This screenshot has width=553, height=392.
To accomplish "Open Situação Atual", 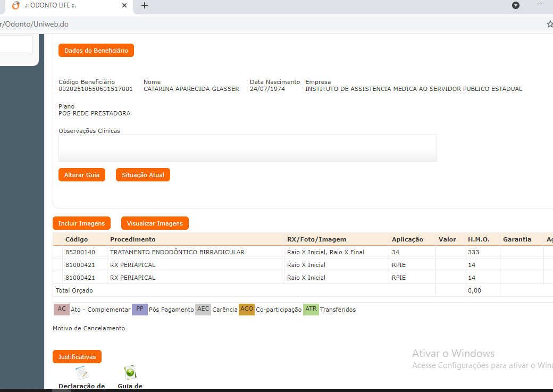I will tap(143, 175).
